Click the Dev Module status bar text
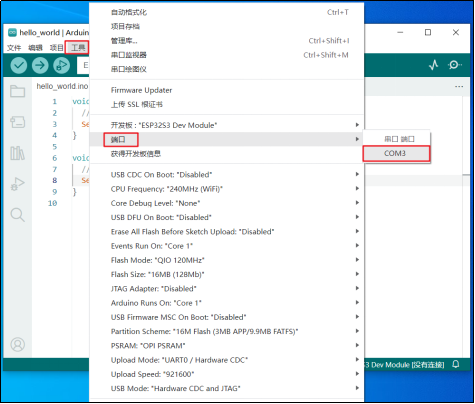 coord(404,365)
